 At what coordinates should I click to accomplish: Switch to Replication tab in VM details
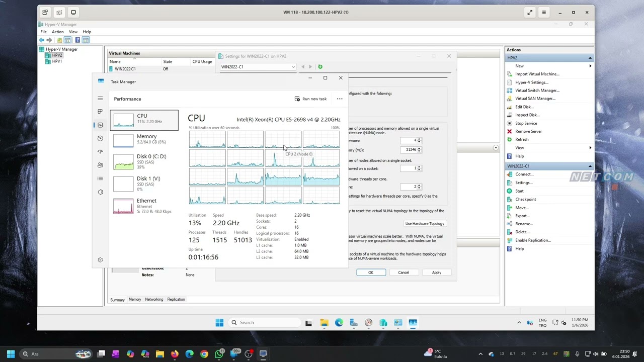click(176, 300)
